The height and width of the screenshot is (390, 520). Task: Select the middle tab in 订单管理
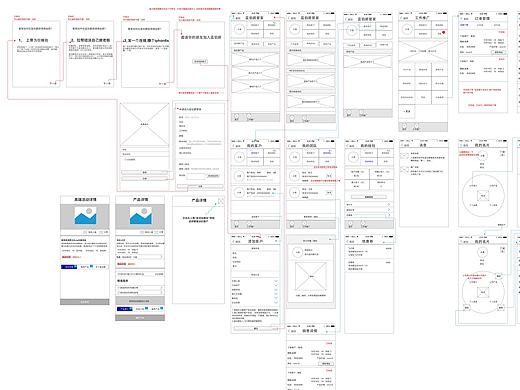(480, 25)
